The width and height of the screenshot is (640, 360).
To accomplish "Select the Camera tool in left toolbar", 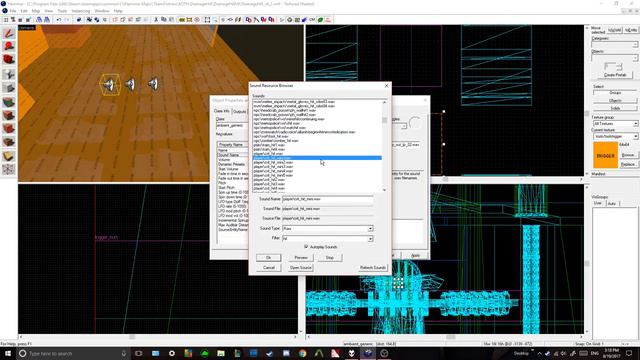I will (x=9, y=60).
